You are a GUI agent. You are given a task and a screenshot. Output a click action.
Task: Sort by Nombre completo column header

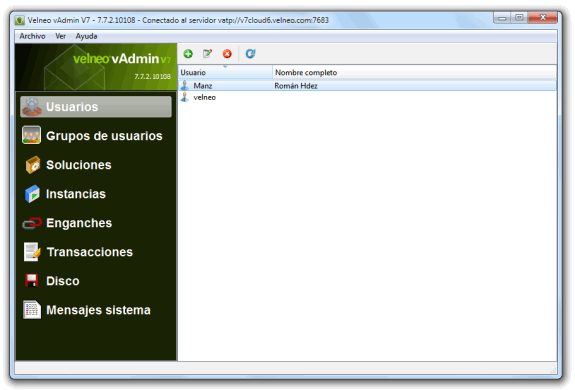click(x=414, y=73)
